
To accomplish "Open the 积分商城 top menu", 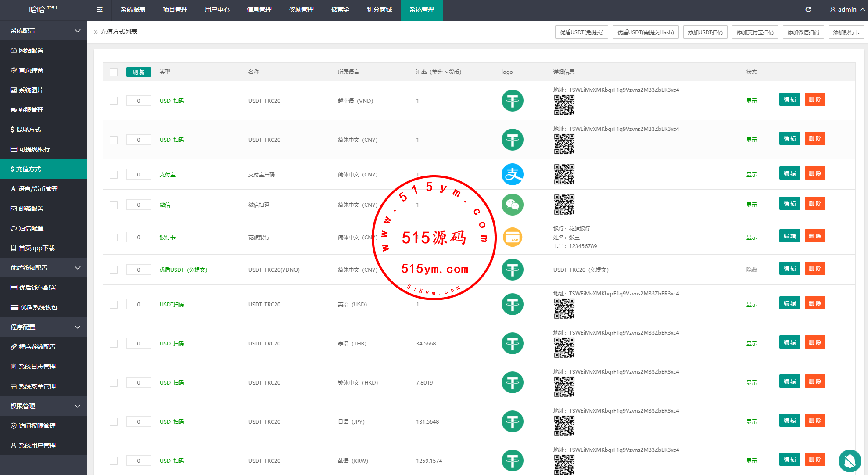I will (380, 10).
